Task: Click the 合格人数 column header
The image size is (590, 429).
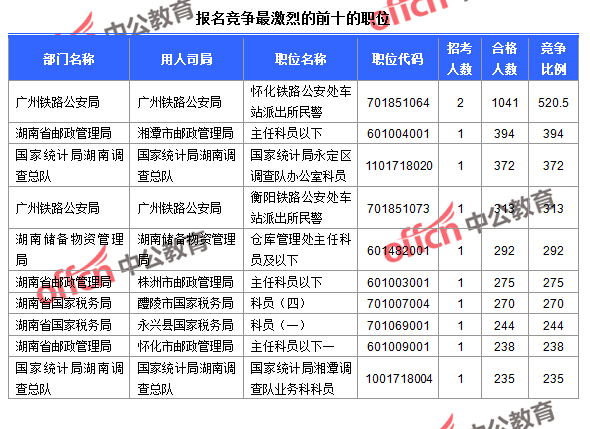Action: [505, 59]
